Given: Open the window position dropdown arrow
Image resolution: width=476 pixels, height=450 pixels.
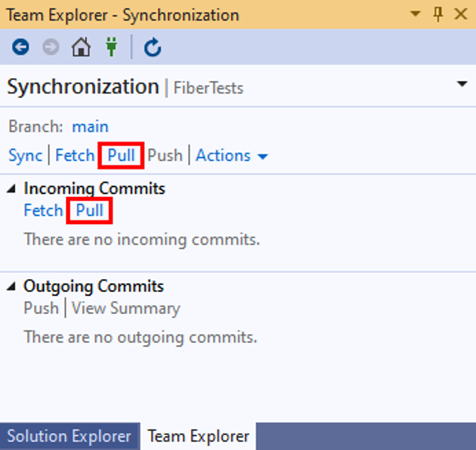Looking at the screenshot, I should tap(416, 14).
